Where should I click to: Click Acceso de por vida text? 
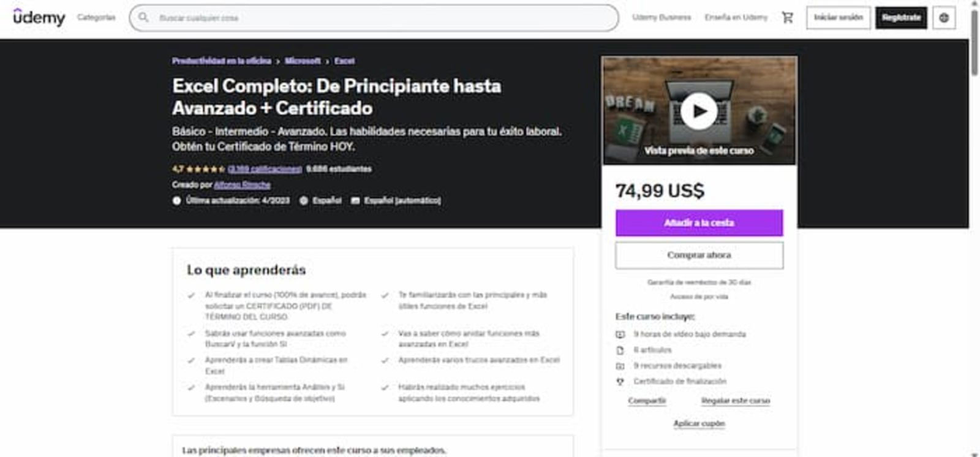click(x=699, y=296)
